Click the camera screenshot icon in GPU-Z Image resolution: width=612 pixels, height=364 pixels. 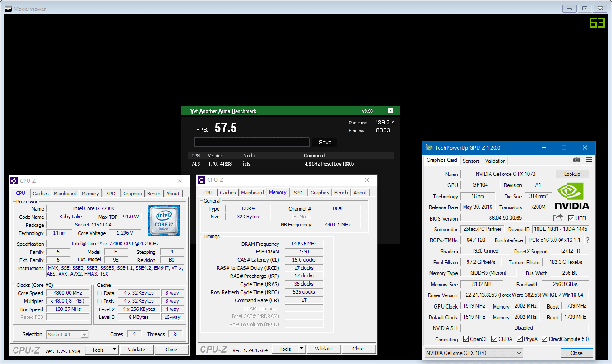point(577,160)
